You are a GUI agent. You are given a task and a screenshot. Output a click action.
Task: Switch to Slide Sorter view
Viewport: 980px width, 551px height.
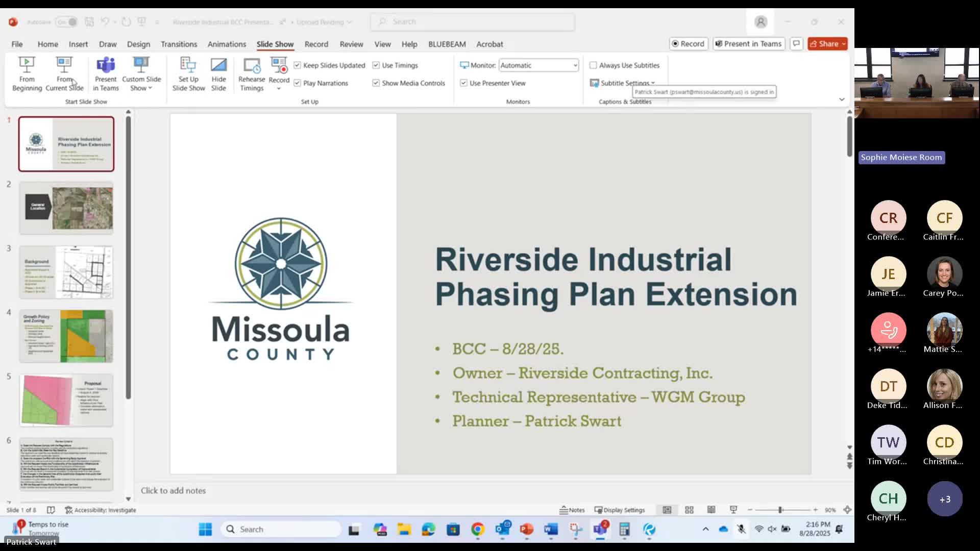click(689, 510)
